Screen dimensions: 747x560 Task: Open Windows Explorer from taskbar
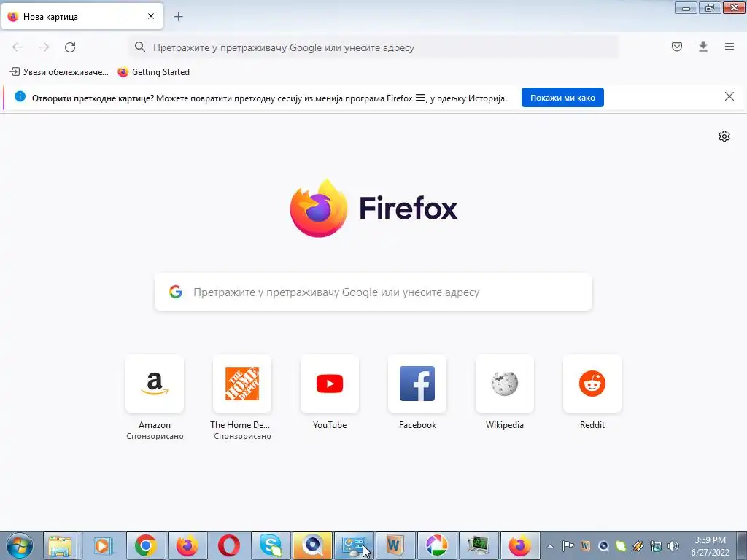pos(61,545)
